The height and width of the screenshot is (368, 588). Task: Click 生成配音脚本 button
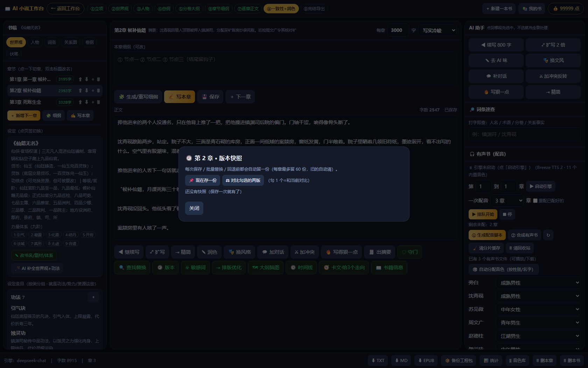[x=487, y=235]
